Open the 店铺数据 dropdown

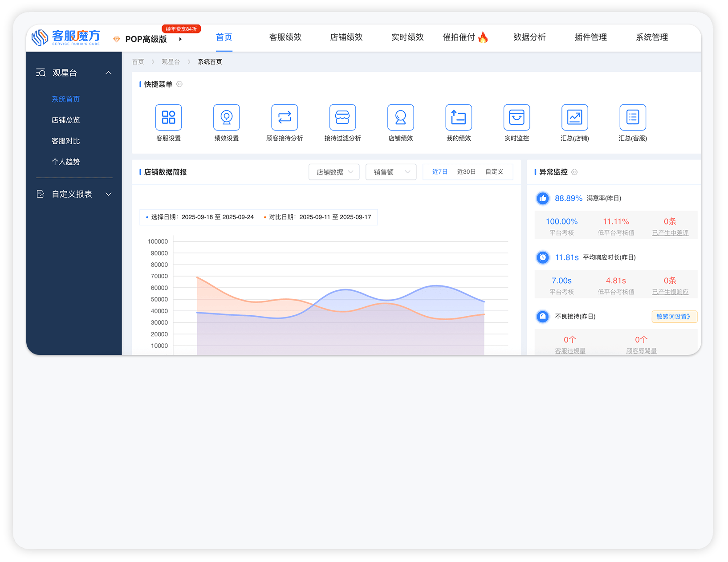334,172
